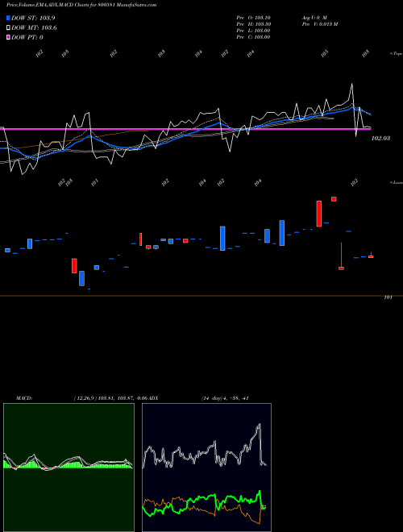Screen dimensions: 403x532
Task: Open the dark blue ADX indicator chart
Action: click(x=206, y=468)
